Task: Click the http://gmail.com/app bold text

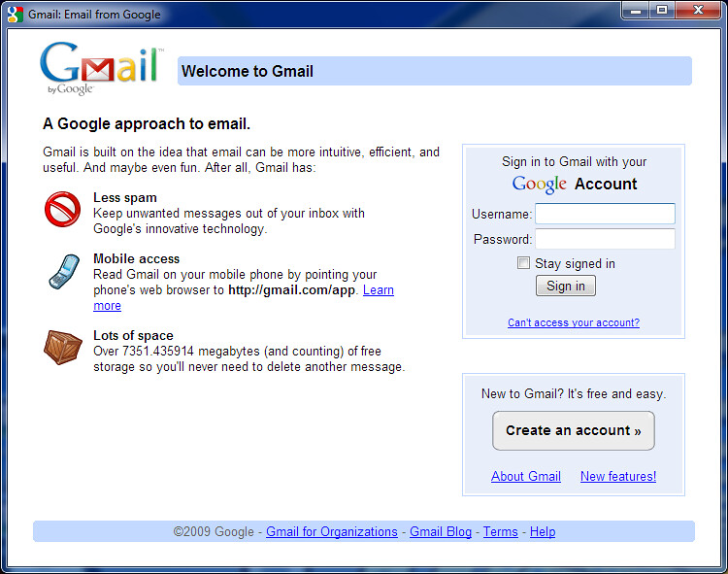Action: coord(291,289)
